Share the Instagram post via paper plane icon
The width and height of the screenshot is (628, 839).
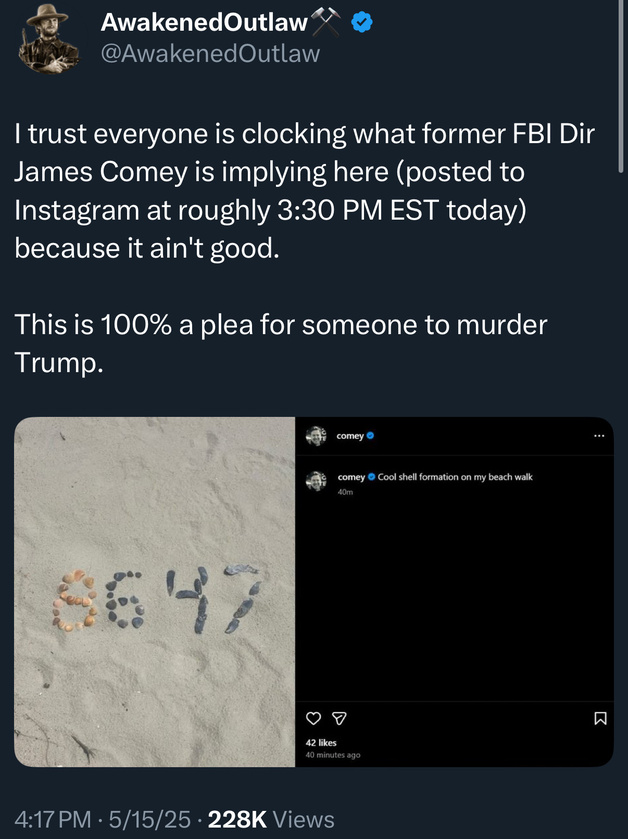340,718
